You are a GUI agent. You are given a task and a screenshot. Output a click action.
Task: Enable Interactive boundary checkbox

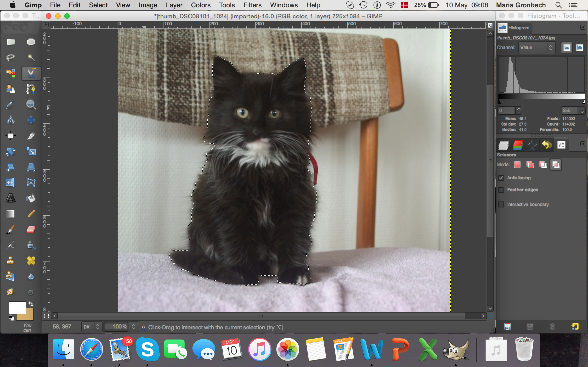coord(501,205)
